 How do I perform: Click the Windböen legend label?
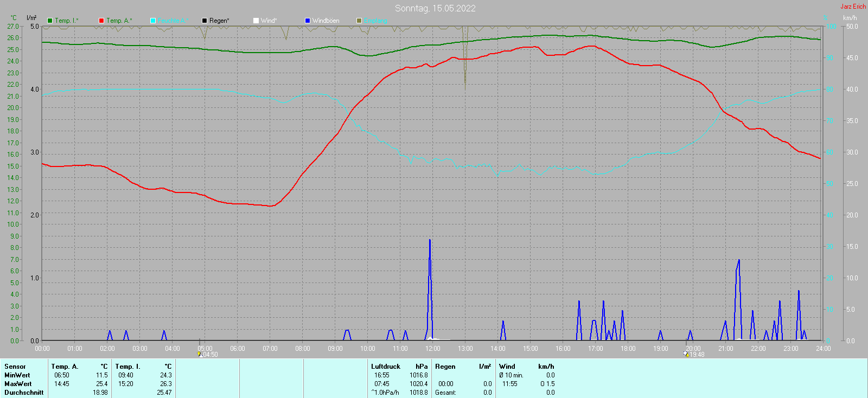tap(325, 21)
